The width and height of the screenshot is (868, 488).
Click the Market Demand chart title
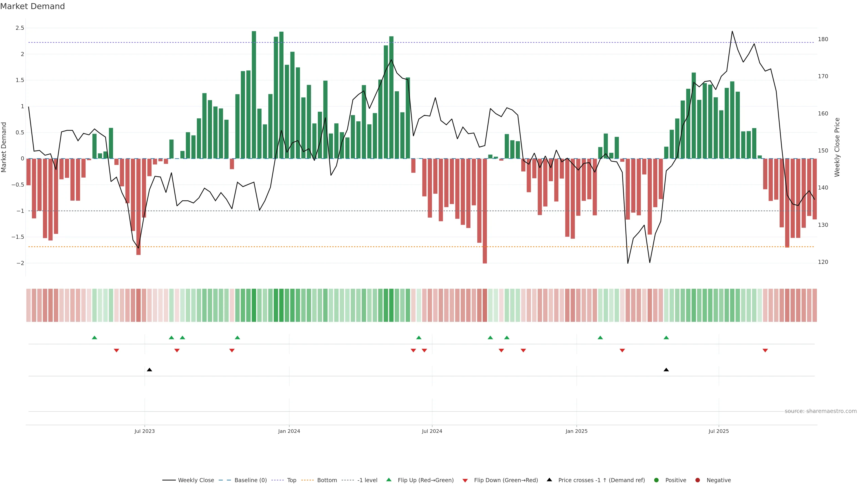32,6
